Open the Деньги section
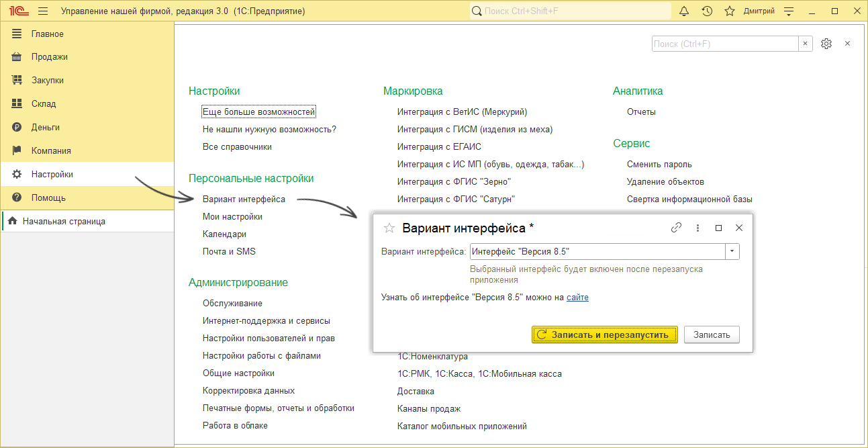The width and height of the screenshot is (868, 448). tap(87, 128)
